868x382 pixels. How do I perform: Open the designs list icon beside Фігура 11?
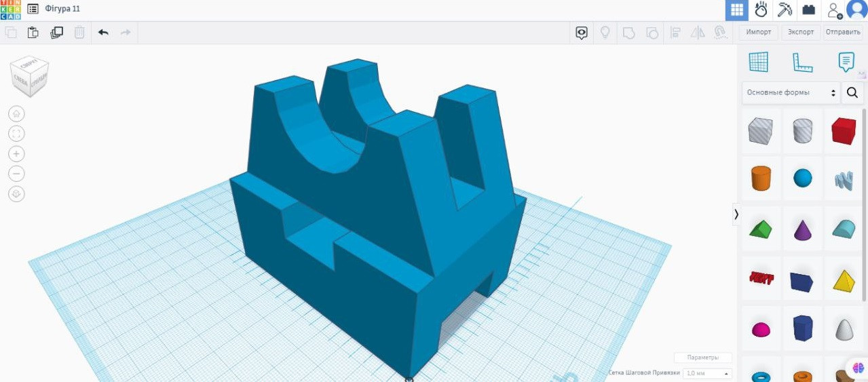[x=33, y=9]
